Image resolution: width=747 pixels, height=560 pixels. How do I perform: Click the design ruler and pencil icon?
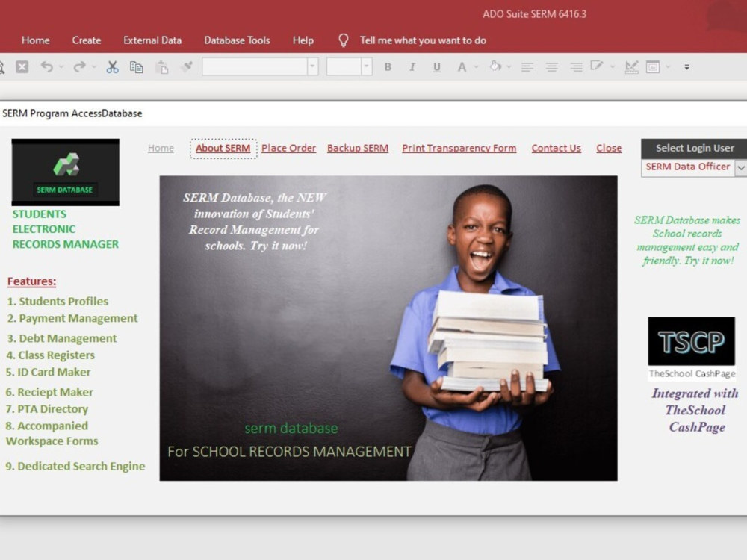[631, 67]
